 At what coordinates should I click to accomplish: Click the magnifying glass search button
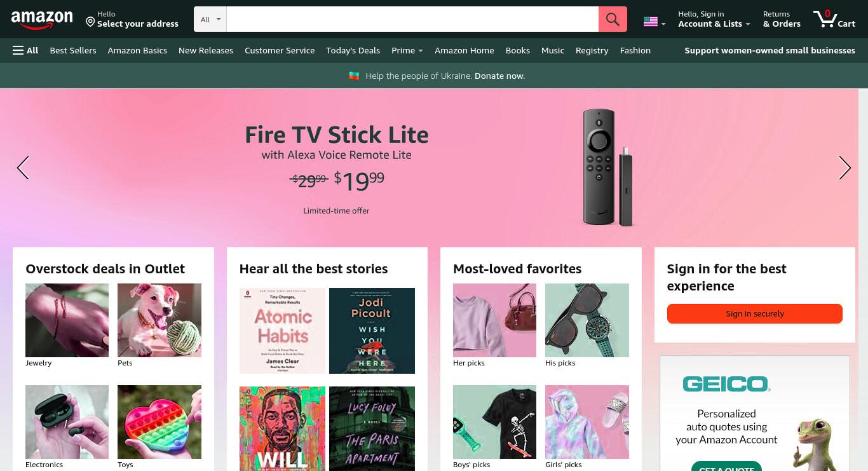[613, 19]
